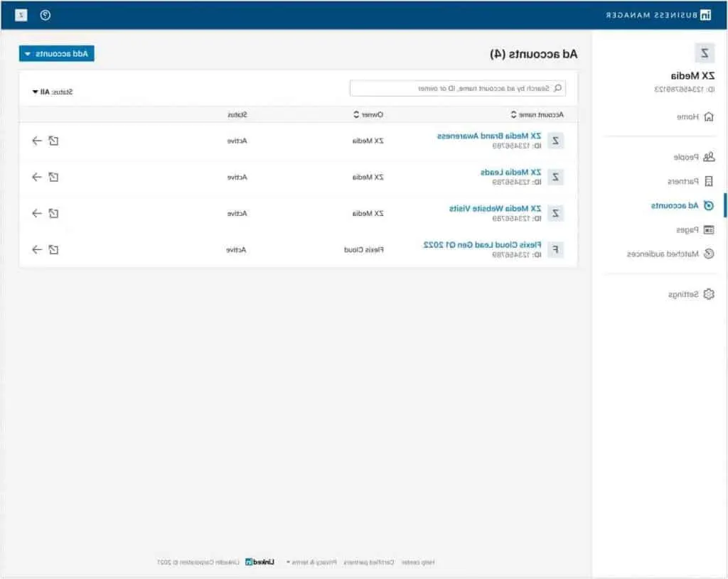Open the ZX Media Brand Awareness account link
Viewport: 728px width, 579px height.
489,136
